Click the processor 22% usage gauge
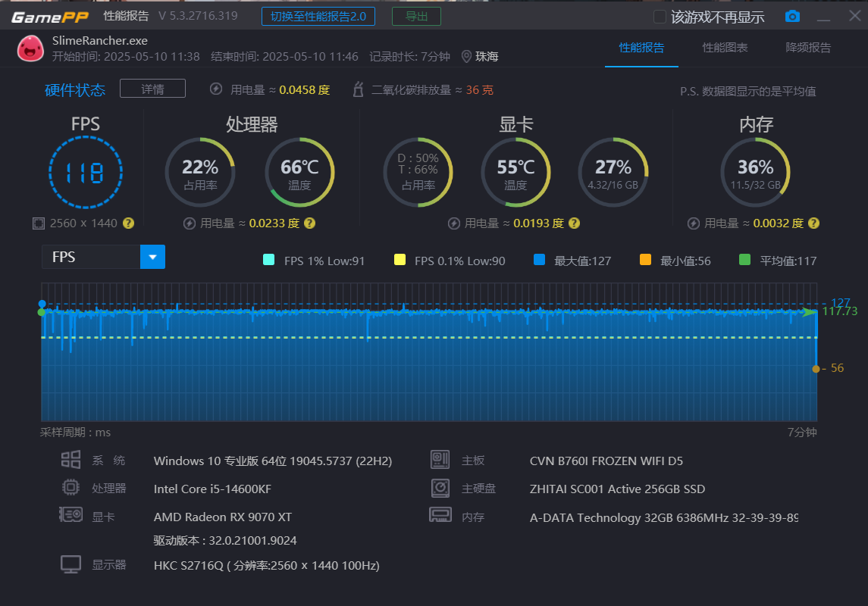Image resolution: width=868 pixels, height=606 pixels. point(200,173)
